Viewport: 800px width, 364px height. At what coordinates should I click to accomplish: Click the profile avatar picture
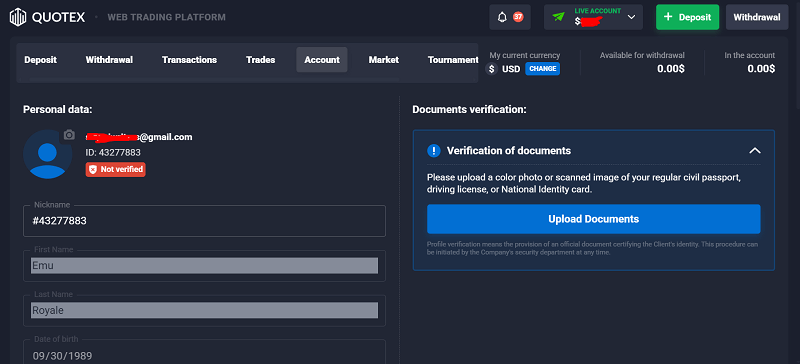[47, 154]
